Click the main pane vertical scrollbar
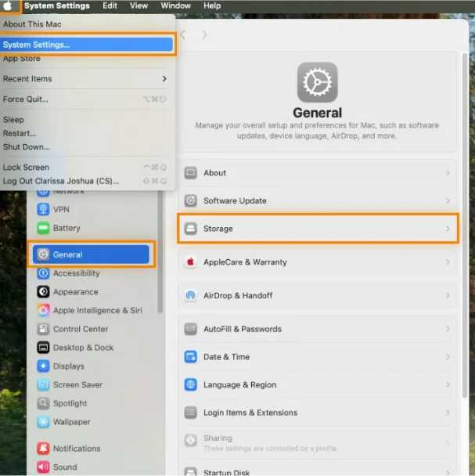Screen dimensions: 475x476 (465, 225)
